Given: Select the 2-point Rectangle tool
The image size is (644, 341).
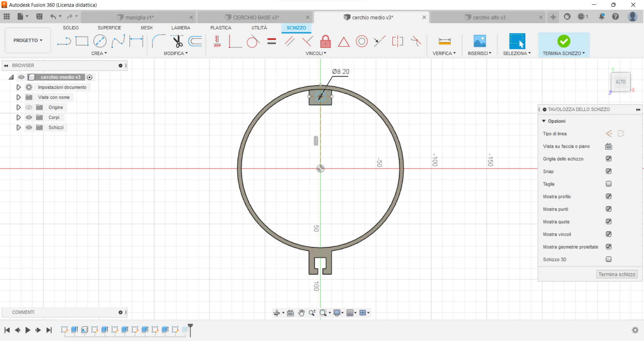Looking at the screenshot, I should coord(82,41).
